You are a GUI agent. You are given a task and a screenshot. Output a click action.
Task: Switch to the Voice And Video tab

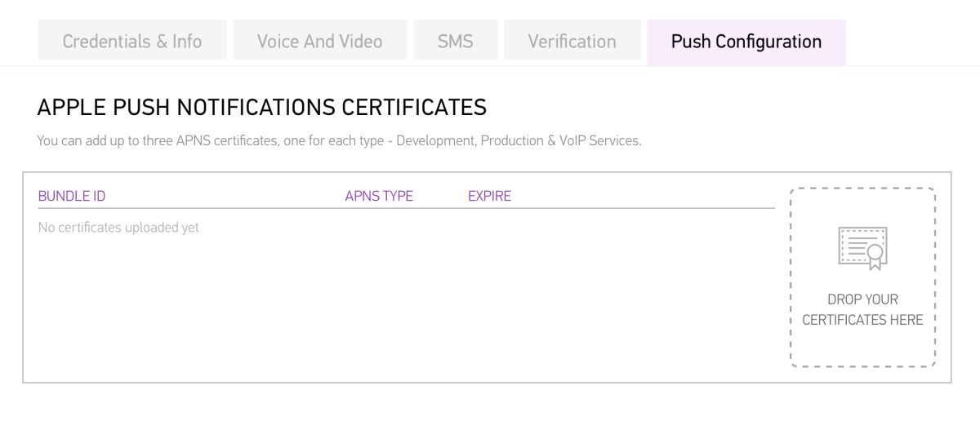tap(319, 41)
